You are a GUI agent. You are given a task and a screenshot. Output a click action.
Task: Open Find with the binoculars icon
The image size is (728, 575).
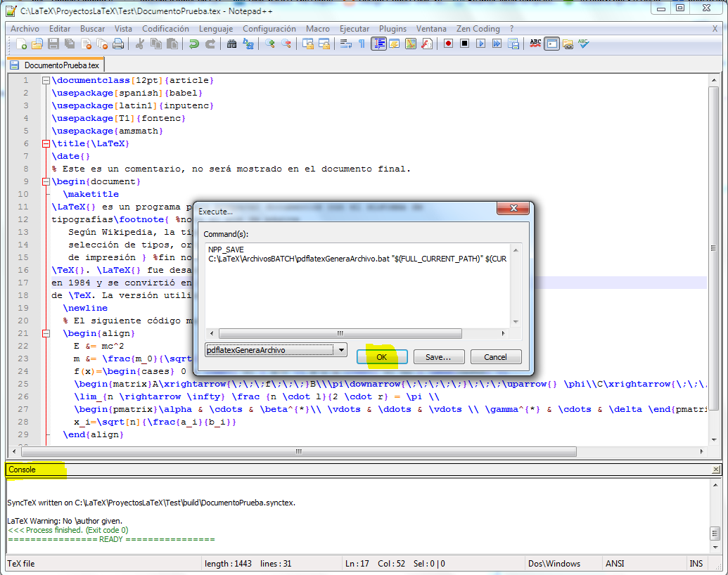coord(231,44)
